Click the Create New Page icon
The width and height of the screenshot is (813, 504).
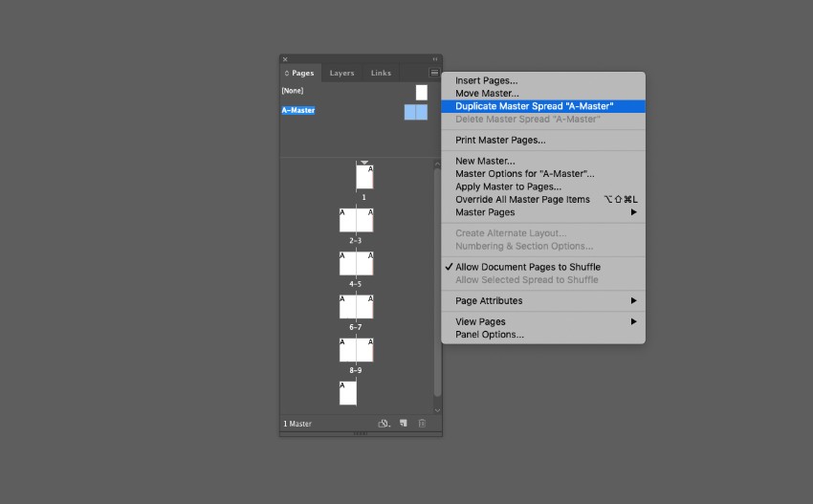point(404,424)
